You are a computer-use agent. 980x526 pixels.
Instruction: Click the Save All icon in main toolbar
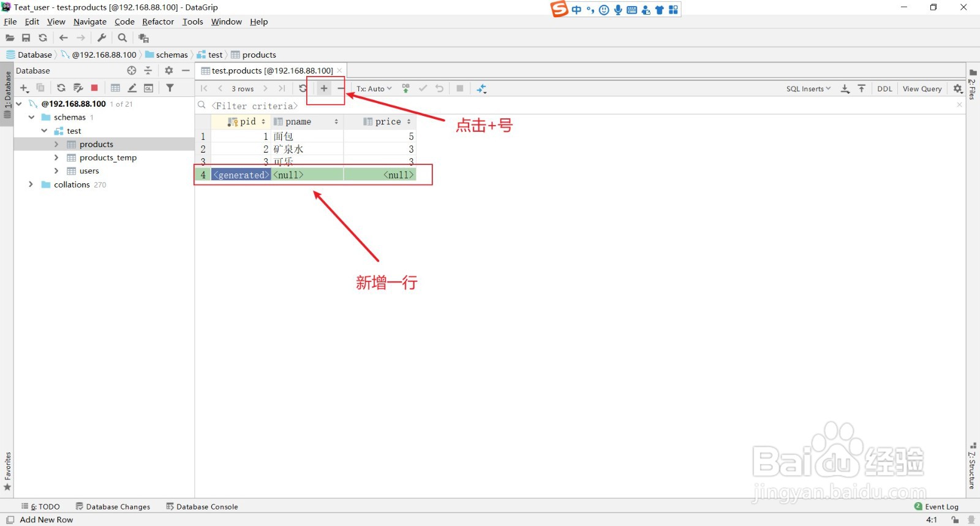pyautogui.click(x=26, y=38)
